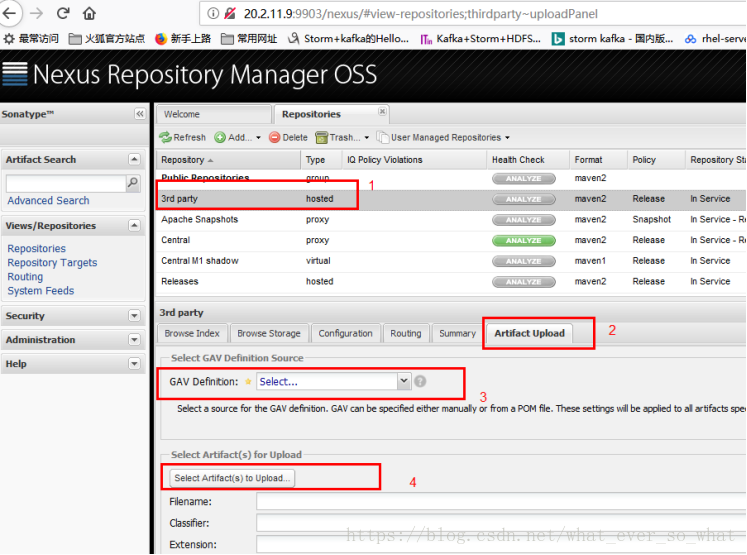Open System Feeds link
The image size is (747, 555).
point(41,291)
